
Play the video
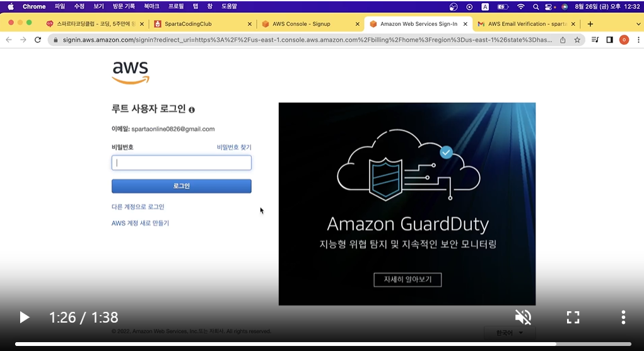[x=24, y=318]
